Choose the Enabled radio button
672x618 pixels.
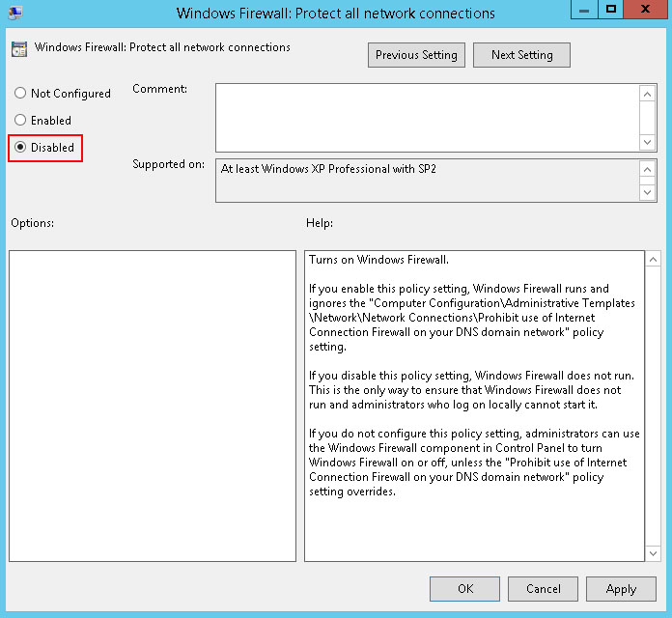[x=20, y=121]
